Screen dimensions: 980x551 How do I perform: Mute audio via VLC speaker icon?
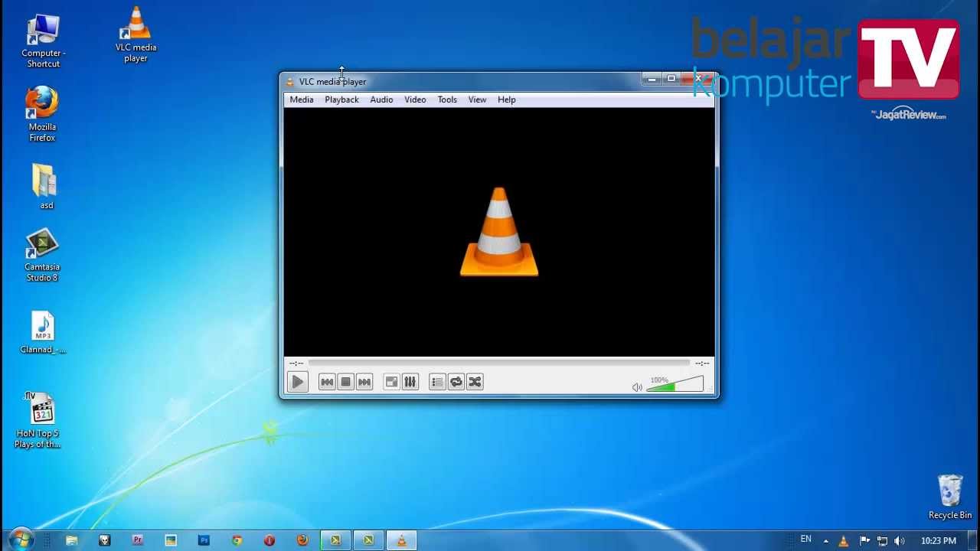(x=637, y=387)
